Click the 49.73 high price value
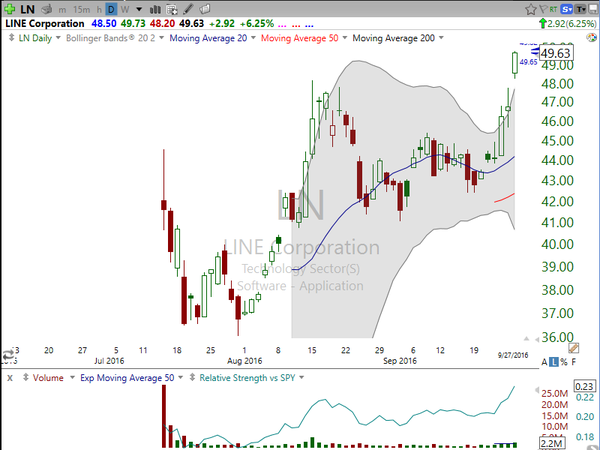 click(133, 24)
